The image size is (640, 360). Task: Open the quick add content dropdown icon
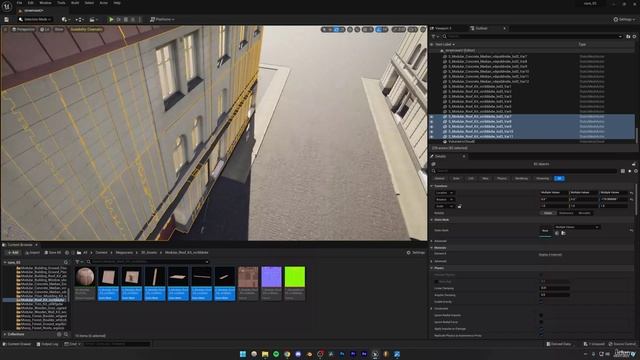pos(65,19)
